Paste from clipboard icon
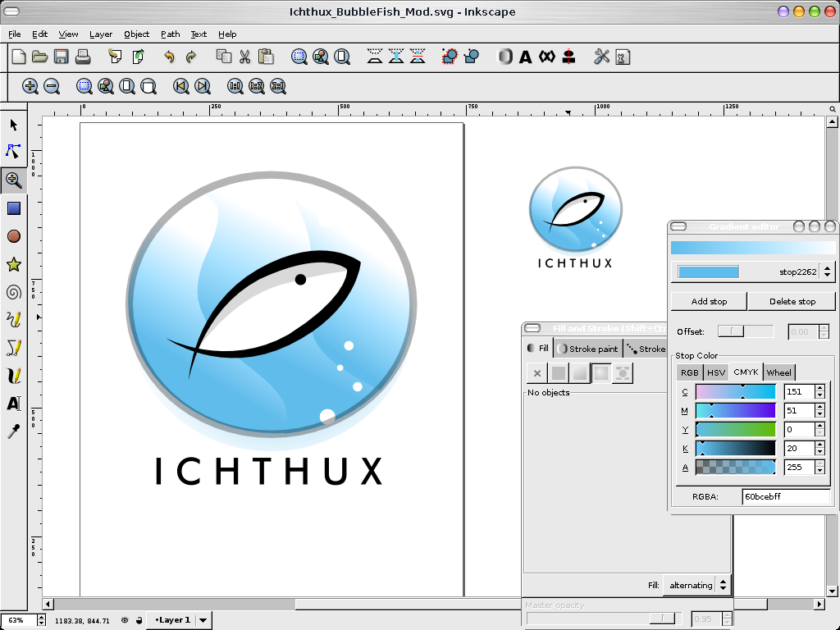The height and width of the screenshot is (630, 840). [x=266, y=57]
